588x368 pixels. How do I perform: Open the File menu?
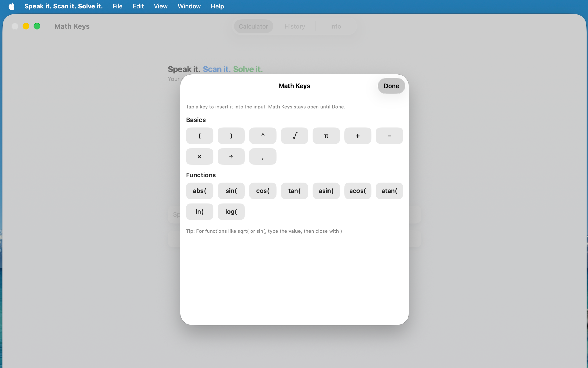pyautogui.click(x=118, y=6)
